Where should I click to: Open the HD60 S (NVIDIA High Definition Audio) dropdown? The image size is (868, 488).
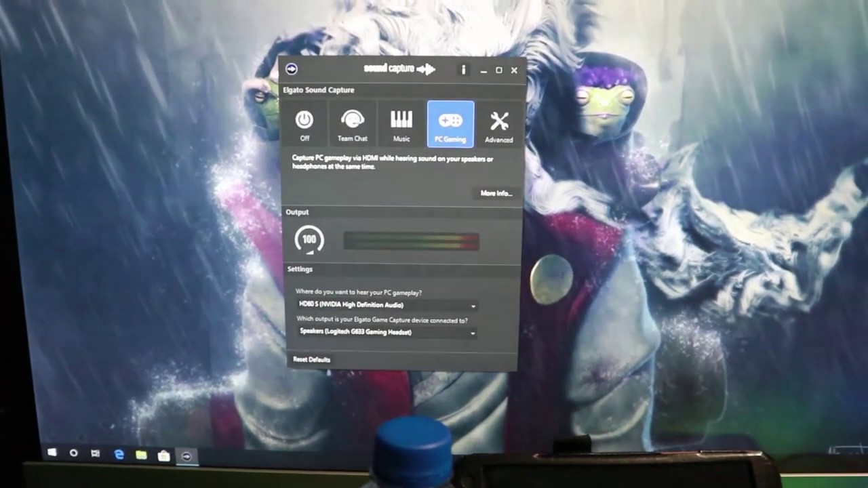tap(387, 305)
